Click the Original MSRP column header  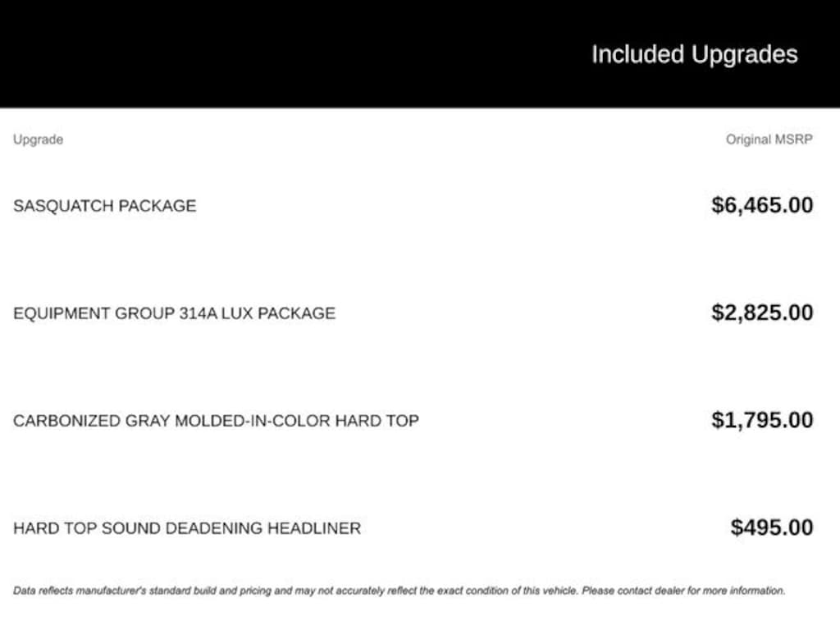click(769, 139)
